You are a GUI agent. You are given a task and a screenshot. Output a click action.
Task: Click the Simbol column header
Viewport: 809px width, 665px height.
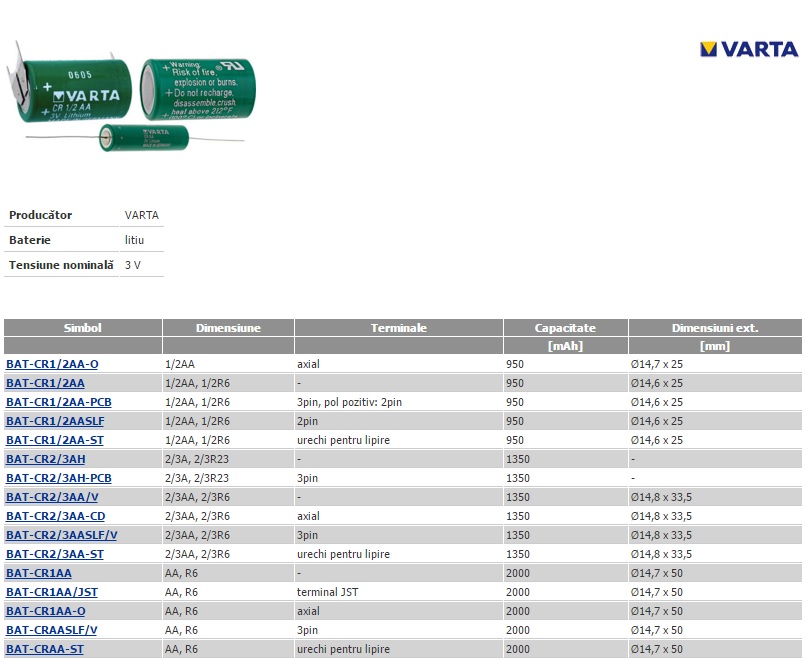point(83,328)
